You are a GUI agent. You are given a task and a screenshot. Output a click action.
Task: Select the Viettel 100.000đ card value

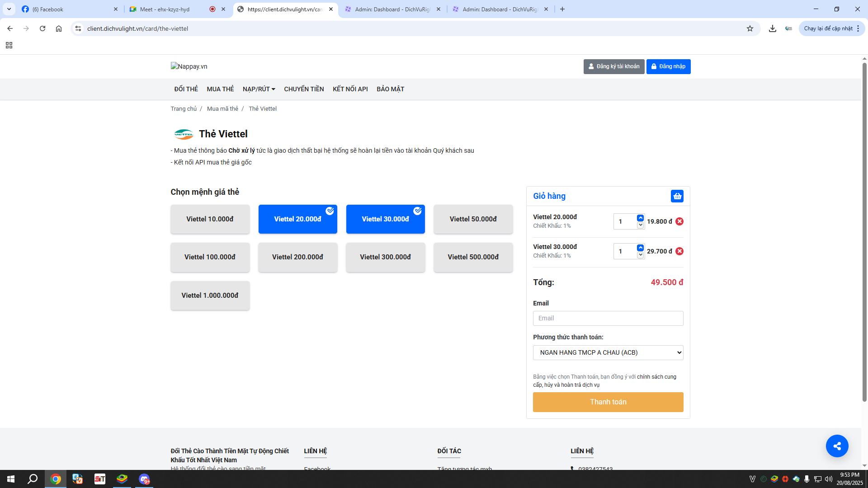point(210,257)
